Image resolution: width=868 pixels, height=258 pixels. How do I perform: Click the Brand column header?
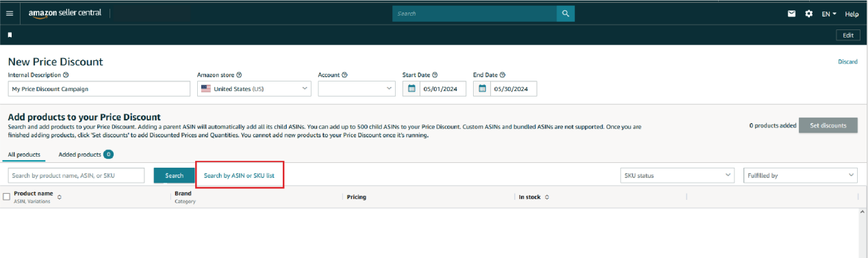(183, 194)
